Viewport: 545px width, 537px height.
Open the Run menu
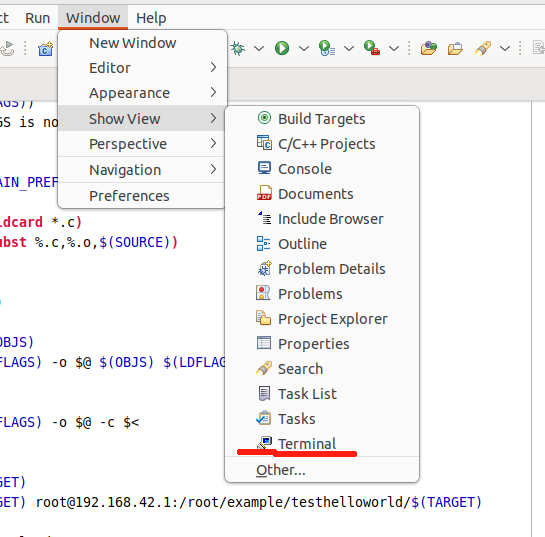[38, 18]
